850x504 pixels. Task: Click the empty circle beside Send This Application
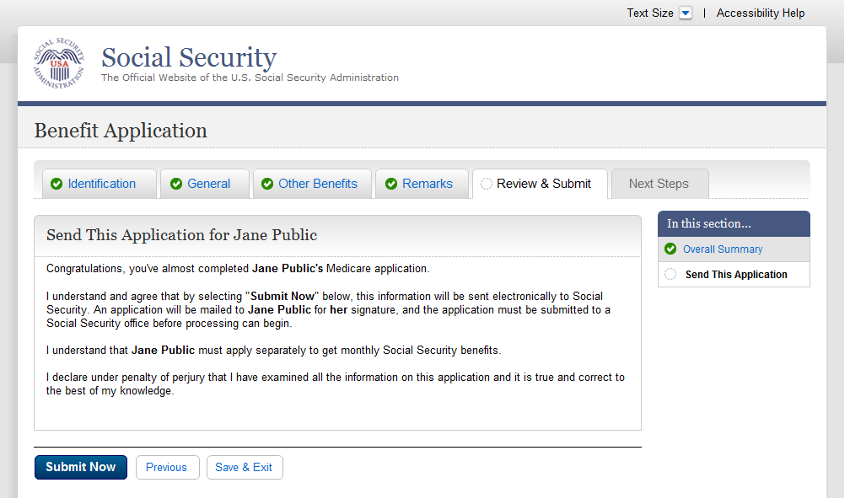click(670, 275)
